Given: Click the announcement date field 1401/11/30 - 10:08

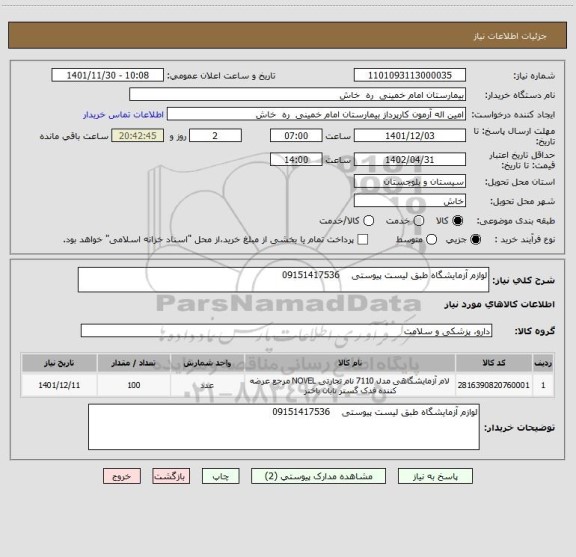Looking at the screenshot, I should coord(108,75).
